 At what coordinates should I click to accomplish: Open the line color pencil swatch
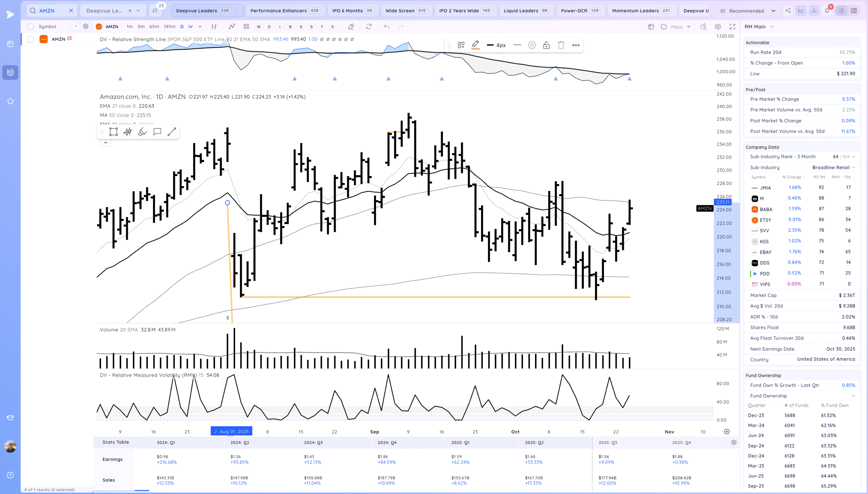pyautogui.click(x=475, y=45)
